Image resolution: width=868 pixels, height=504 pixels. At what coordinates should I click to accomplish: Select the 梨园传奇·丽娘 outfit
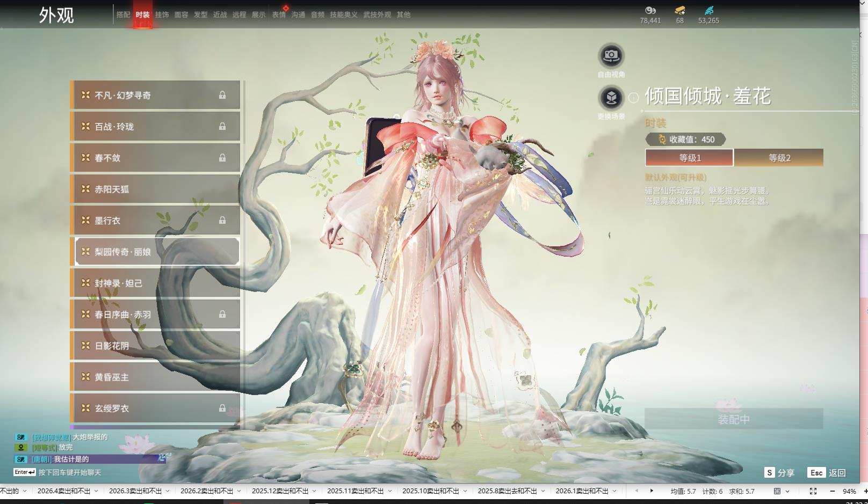pos(157,251)
